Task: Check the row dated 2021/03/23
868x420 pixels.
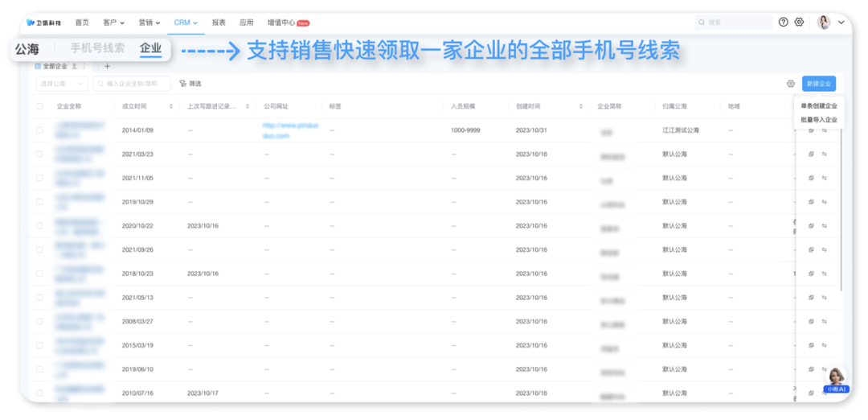Action: [x=40, y=154]
